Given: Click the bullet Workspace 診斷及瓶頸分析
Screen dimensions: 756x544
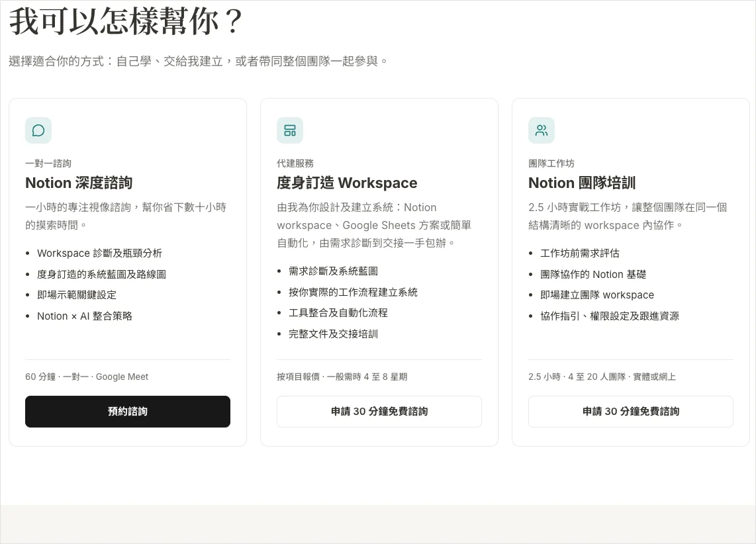Looking at the screenshot, I should click(x=99, y=253).
